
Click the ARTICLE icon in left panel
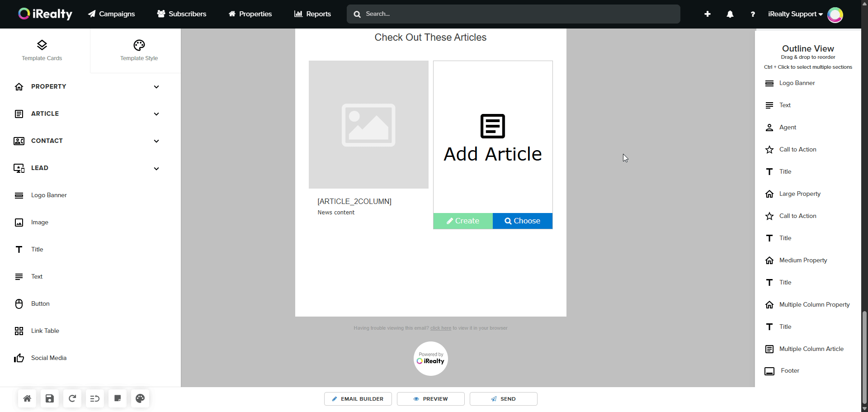19,114
